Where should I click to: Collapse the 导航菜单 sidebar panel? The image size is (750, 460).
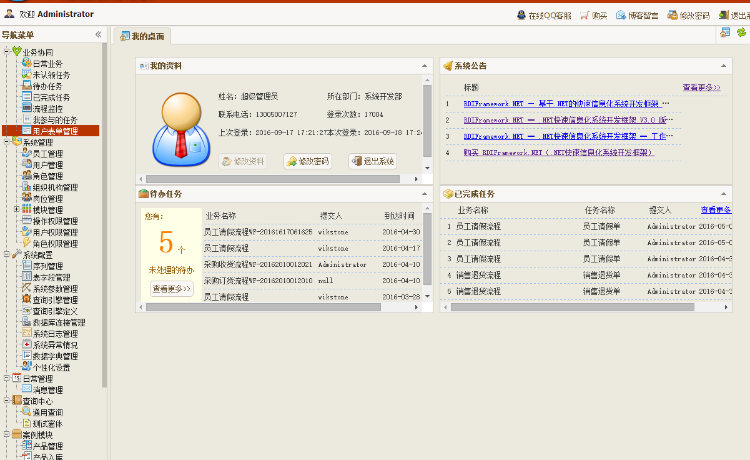coord(98,34)
